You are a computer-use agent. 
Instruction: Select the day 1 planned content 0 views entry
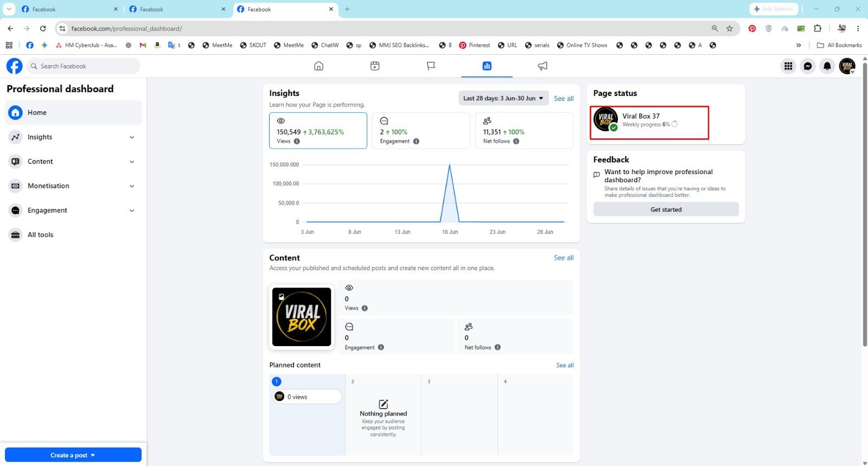[x=307, y=397]
